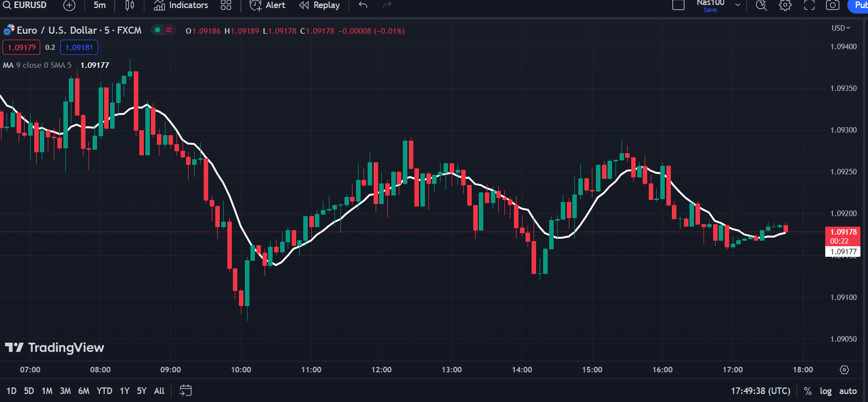
Task: Open the candlestick chart type selector
Action: [129, 6]
